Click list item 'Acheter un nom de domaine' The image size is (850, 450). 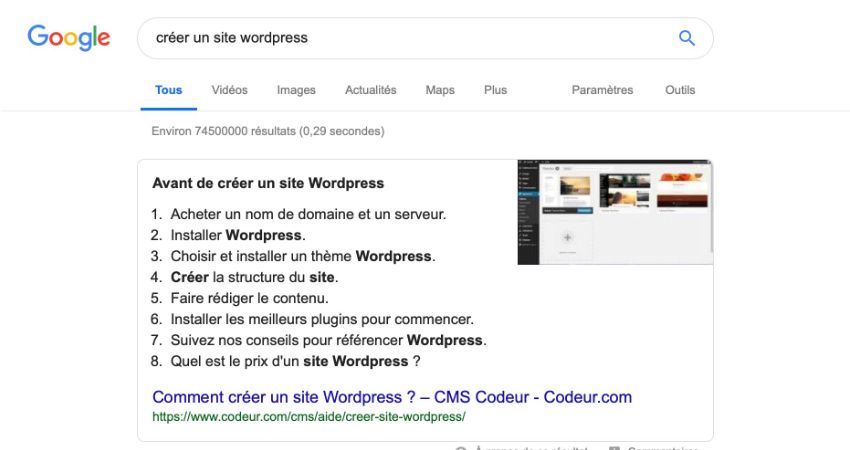point(308,214)
